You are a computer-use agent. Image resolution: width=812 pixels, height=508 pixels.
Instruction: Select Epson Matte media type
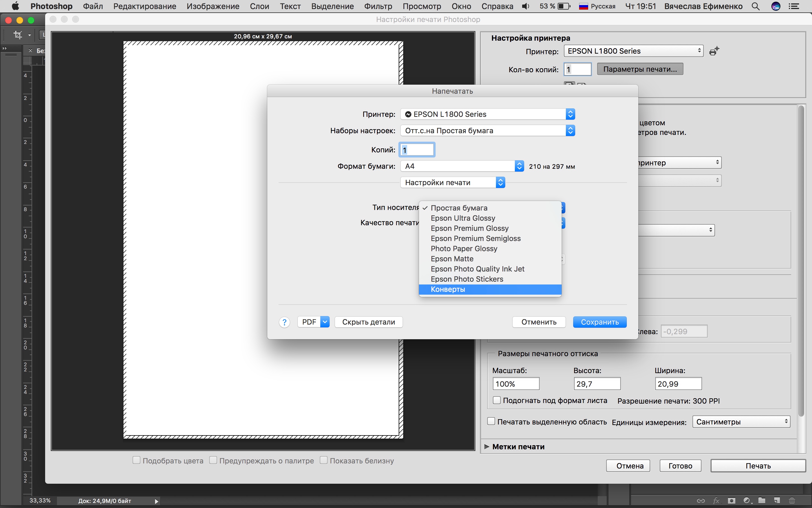(490, 259)
